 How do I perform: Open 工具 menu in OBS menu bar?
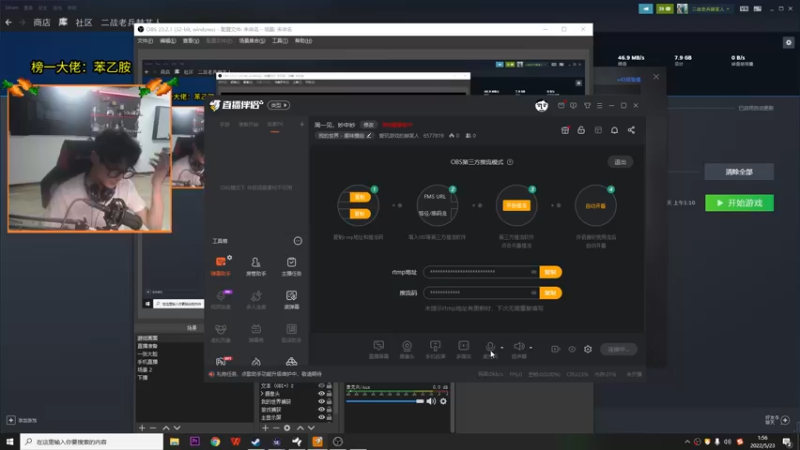point(280,41)
